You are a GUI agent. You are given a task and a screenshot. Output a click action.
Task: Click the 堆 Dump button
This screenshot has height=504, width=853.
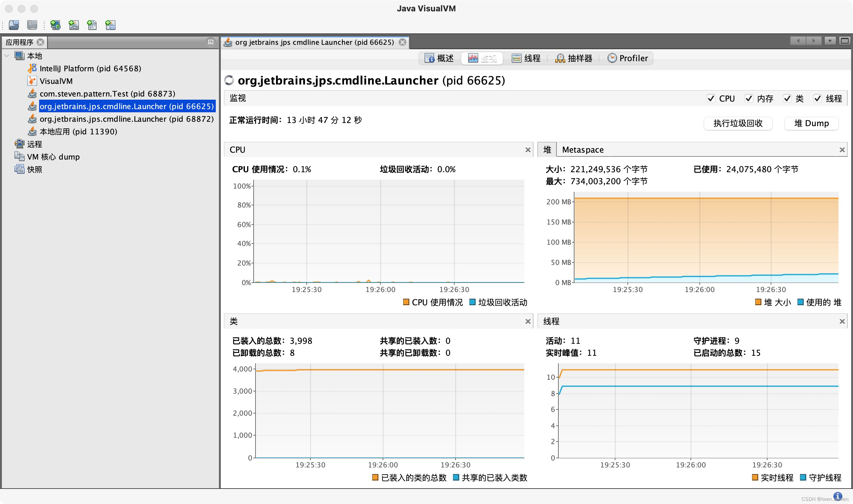pyautogui.click(x=811, y=123)
